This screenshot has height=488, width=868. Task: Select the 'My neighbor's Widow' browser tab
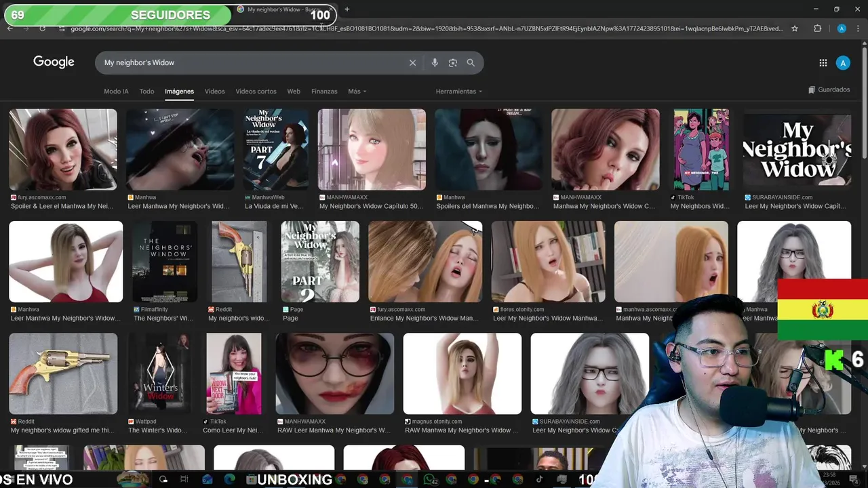(285, 9)
